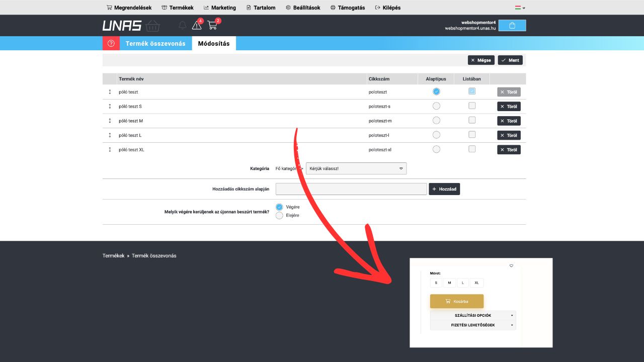Open the warning triangle alerts icon
The image size is (644, 362).
click(197, 25)
